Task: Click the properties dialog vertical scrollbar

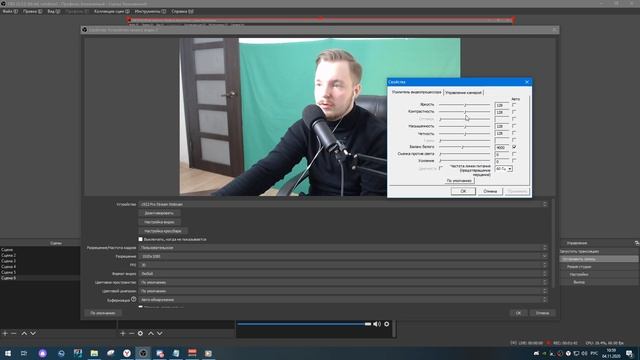Action: [553, 243]
